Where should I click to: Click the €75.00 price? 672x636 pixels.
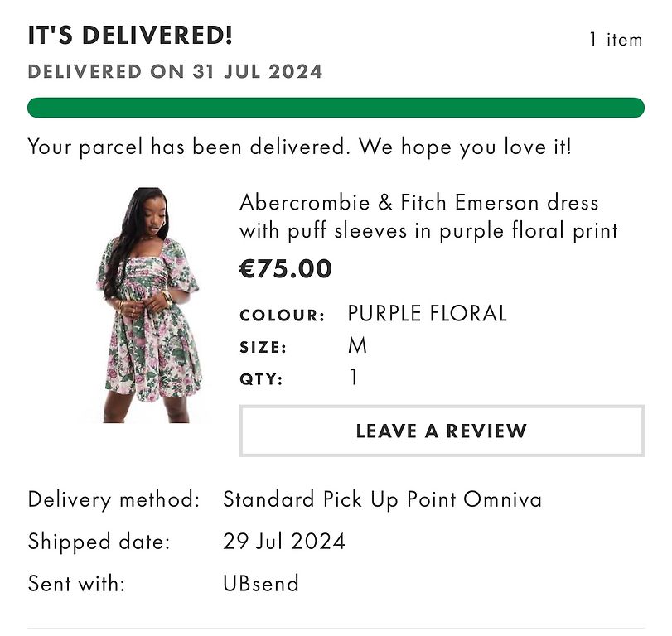tap(286, 268)
